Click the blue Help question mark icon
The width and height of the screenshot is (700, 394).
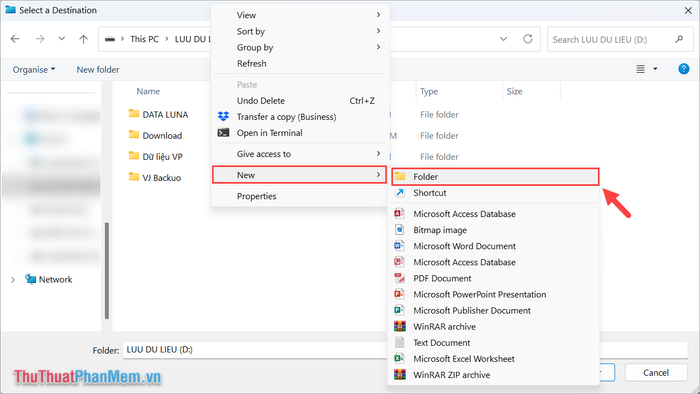click(683, 69)
